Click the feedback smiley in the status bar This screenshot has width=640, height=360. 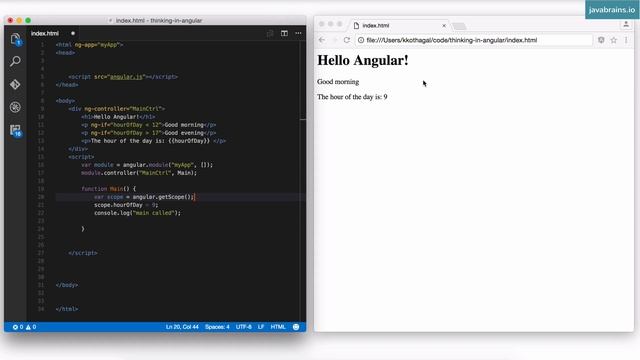coord(296,327)
